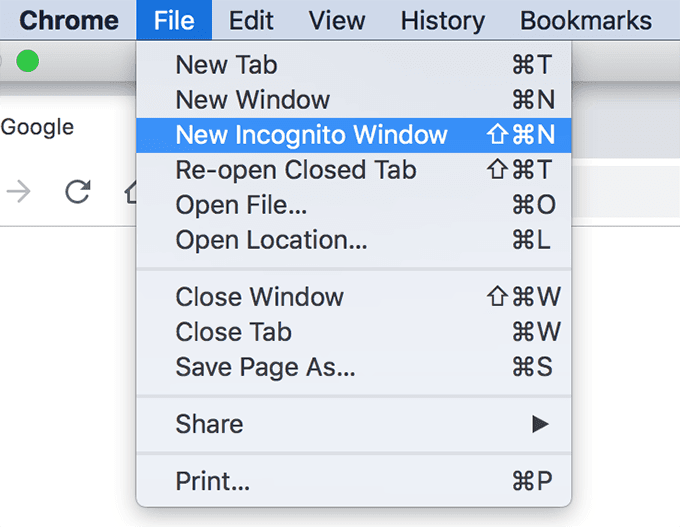Click the green maximize window button
680x527 pixels.
pos(28,63)
